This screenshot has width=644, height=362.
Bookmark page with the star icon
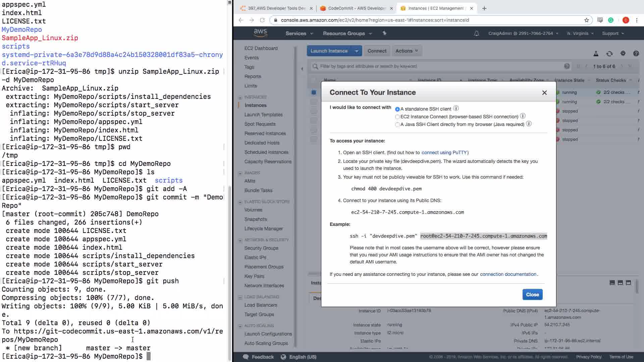point(587,20)
